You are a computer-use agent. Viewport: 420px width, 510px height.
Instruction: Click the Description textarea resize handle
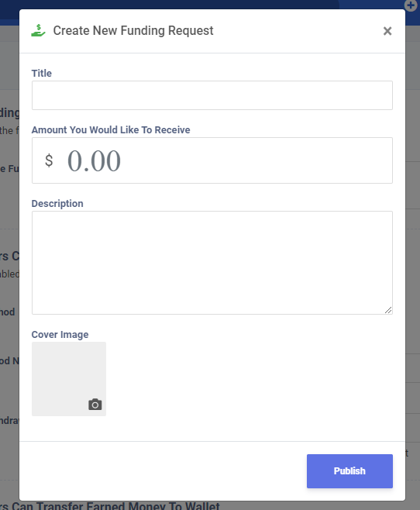click(x=388, y=310)
